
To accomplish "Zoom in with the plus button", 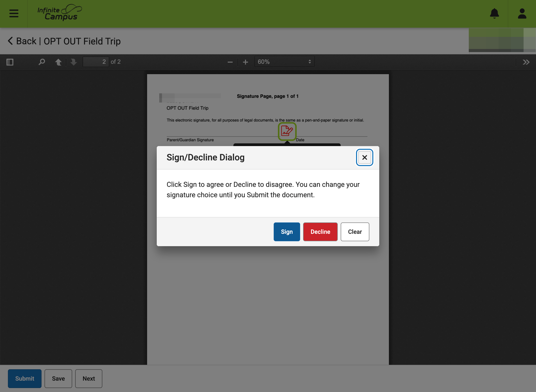I will (245, 62).
